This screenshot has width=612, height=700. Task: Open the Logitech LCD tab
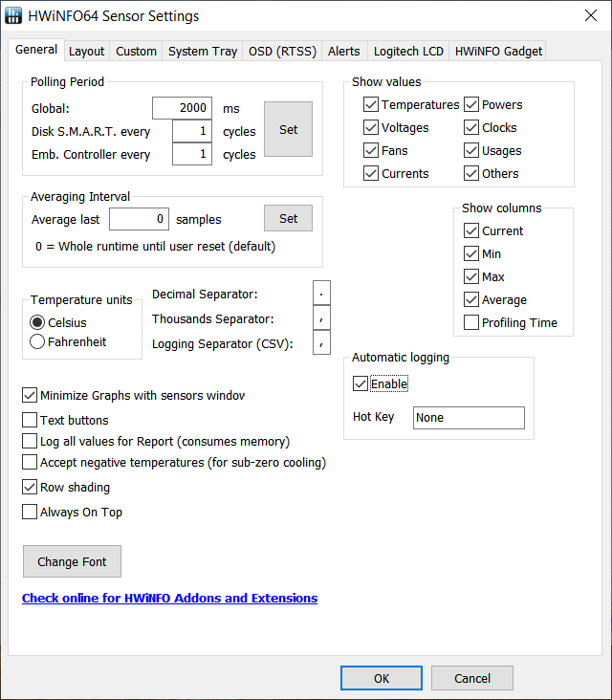pyautogui.click(x=408, y=52)
